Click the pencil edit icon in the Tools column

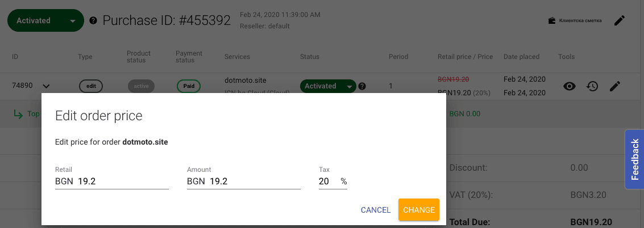click(x=615, y=86)
